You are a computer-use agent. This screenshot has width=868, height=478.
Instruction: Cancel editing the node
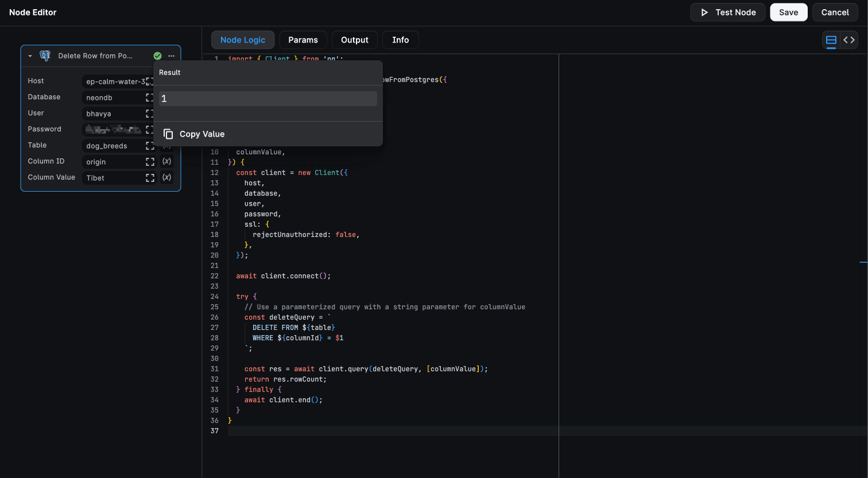pyautogui.click(x=835, y=12)
